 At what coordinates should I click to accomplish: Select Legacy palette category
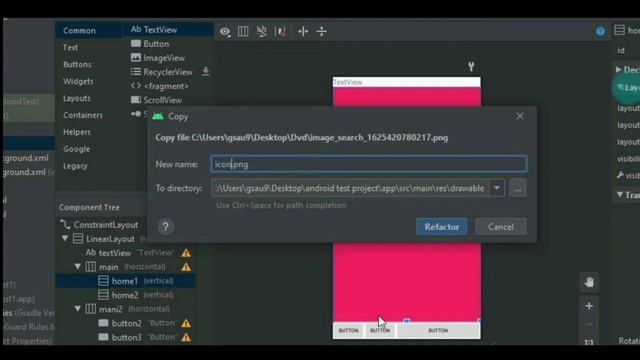point(75,166)
